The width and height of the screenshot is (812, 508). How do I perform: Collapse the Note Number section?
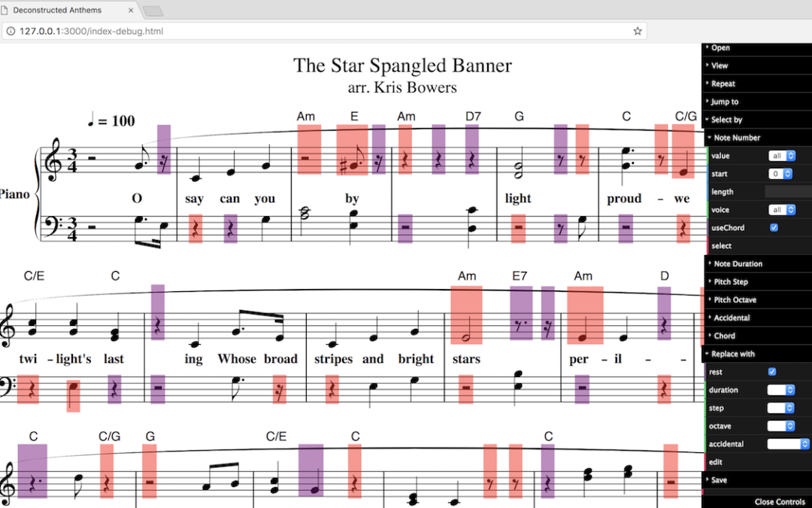click(x=758, y=138)
